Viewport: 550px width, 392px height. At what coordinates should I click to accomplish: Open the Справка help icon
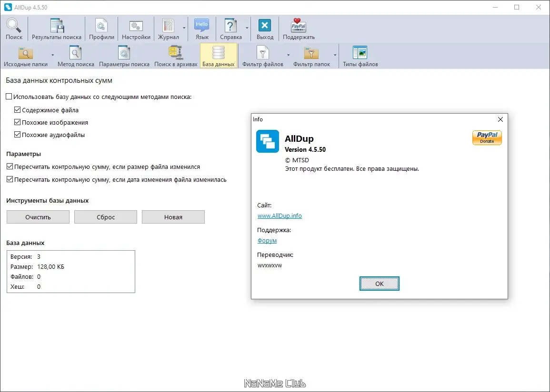(x=230, y=29)
